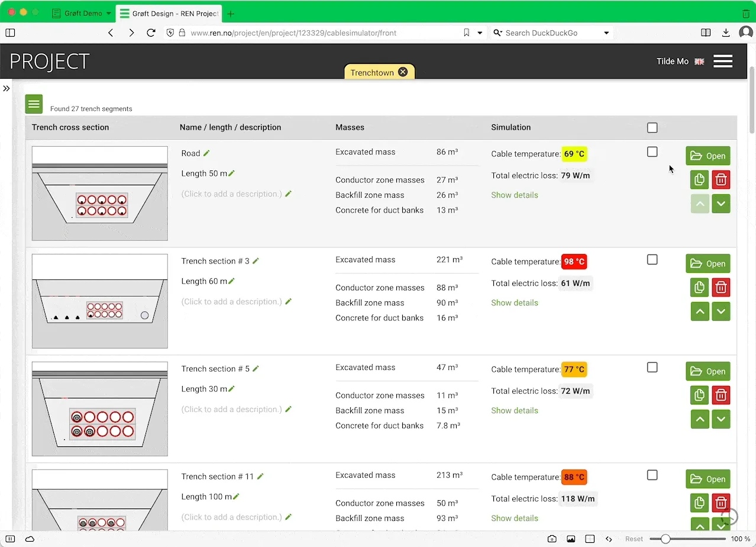Open the hamburger menu in header
Viewport: 756px width, 547px height.
click(x=723, y=61)
